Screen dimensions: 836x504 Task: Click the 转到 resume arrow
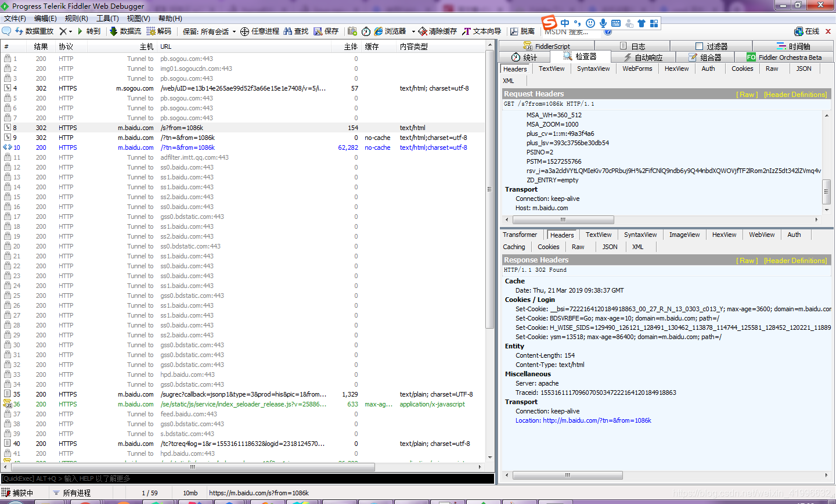point(89,31)
